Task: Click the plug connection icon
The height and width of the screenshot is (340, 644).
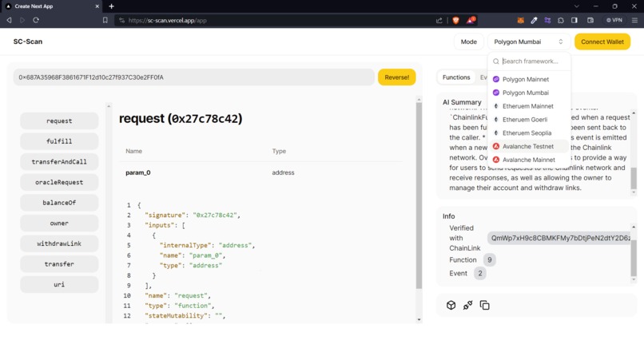Action: pyautogui.click(x=467, y=305)
